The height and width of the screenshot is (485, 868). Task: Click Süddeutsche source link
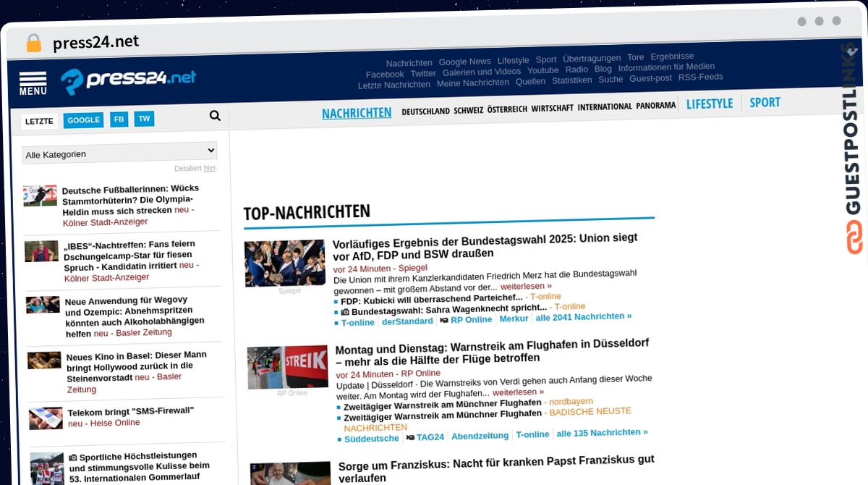point(371,439)
